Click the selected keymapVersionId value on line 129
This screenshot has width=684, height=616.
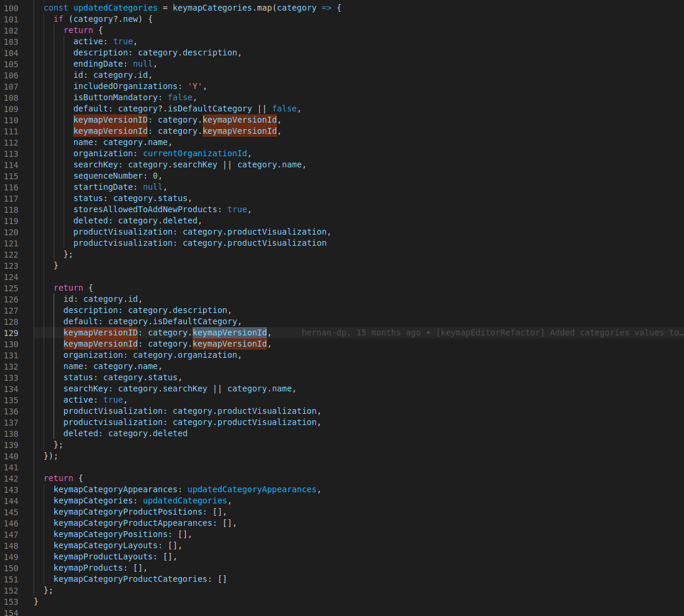230,332
